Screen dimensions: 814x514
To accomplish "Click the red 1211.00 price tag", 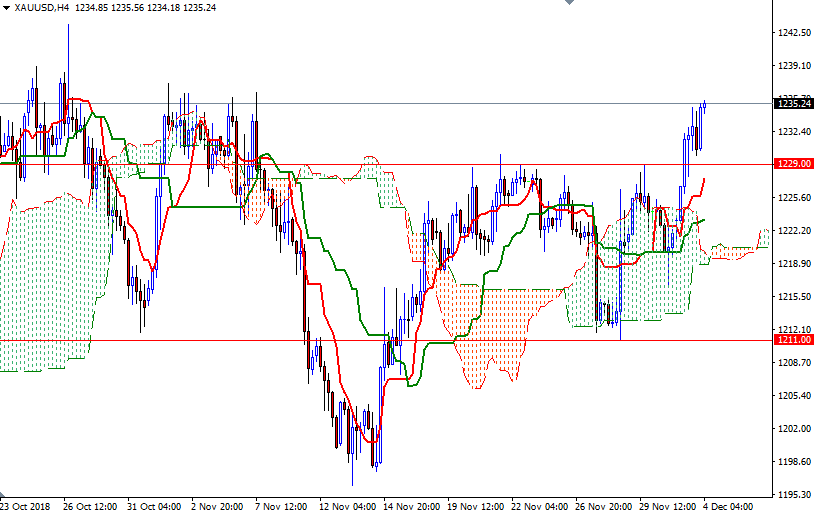I will coord(792,340).
